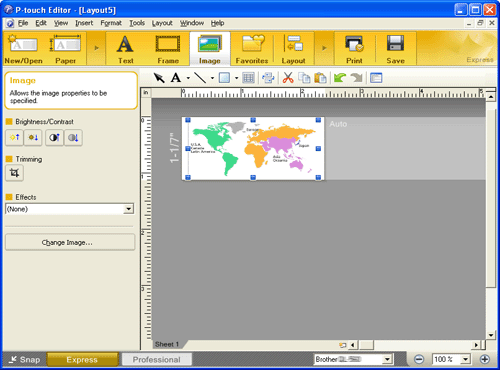Click the vertical scrollbar up arrow

(491, 97)
